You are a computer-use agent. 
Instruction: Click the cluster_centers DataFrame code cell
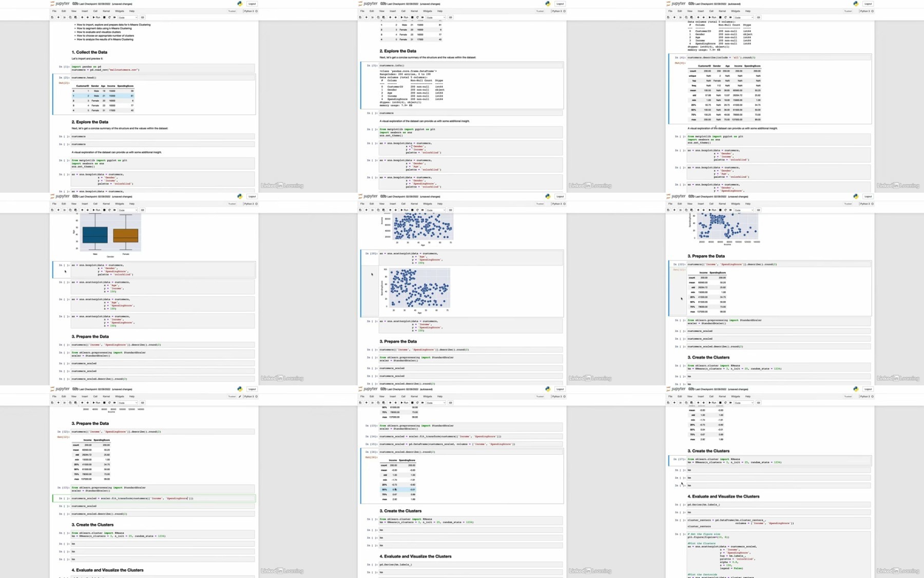click(x=779, y=523)
